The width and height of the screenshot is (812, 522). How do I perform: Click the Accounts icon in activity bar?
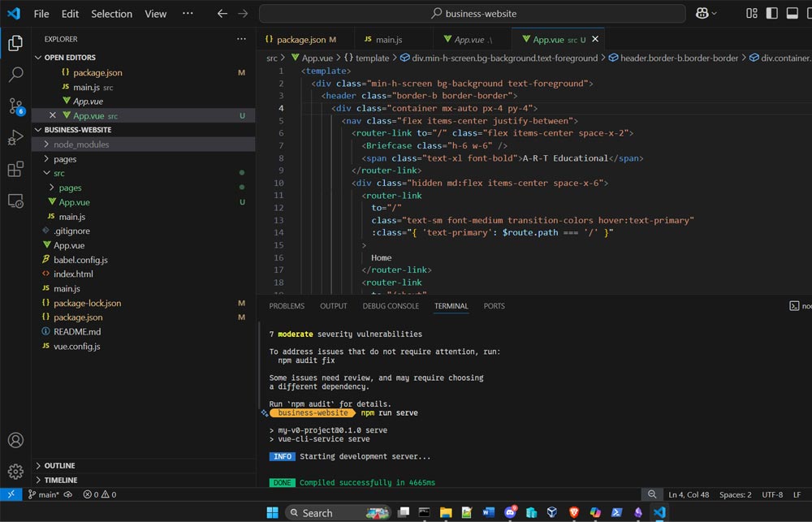point(15,440)
